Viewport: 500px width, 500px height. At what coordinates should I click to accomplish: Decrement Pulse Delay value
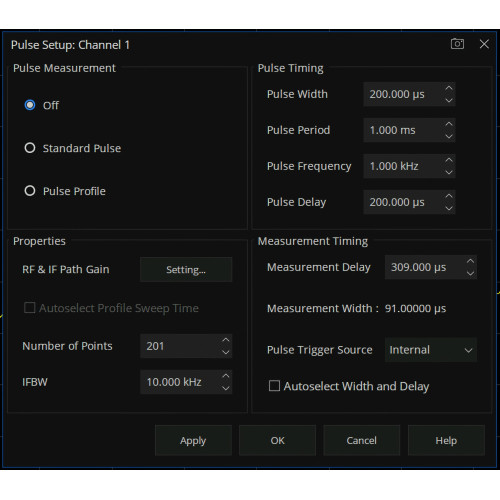449,208
